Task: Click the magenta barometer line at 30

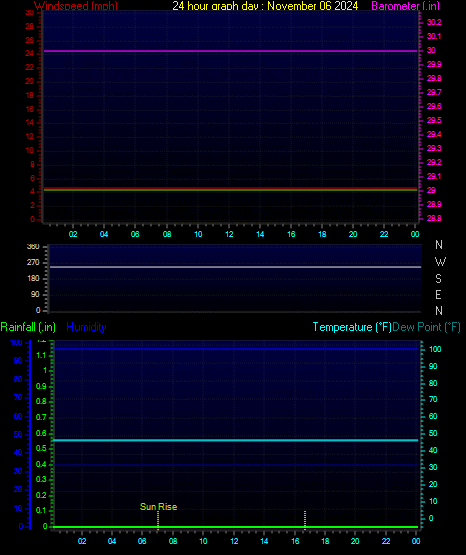Action: [230, 51]
